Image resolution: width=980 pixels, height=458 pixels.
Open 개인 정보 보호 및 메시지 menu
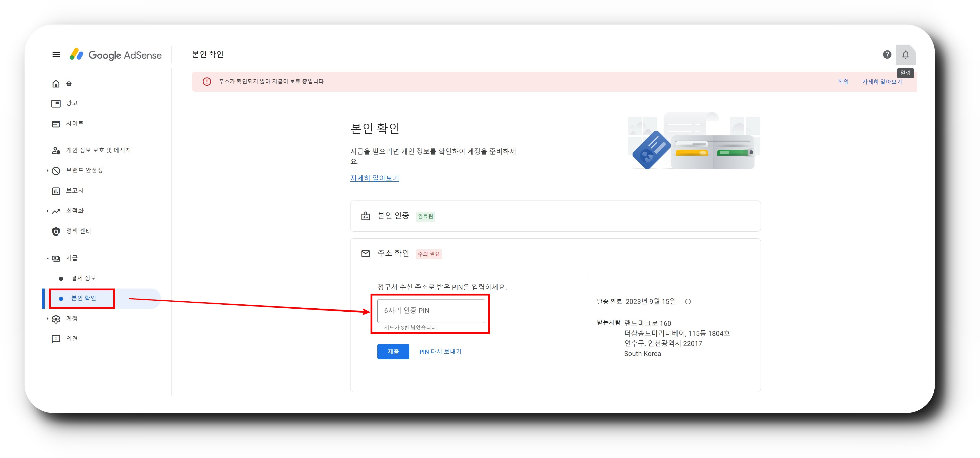pos(98,150)
